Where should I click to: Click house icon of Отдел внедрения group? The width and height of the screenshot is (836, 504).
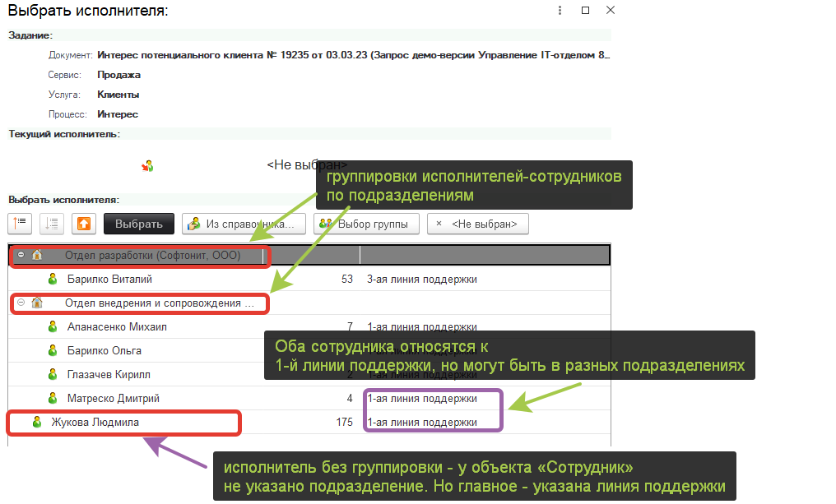pyautogui.click(x=37, y=303)
